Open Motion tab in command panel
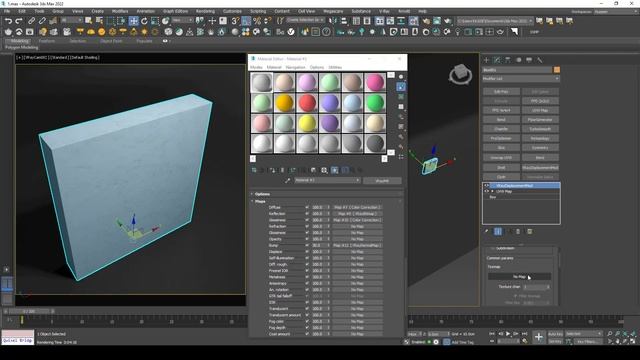640x360 pixels. 518,60
